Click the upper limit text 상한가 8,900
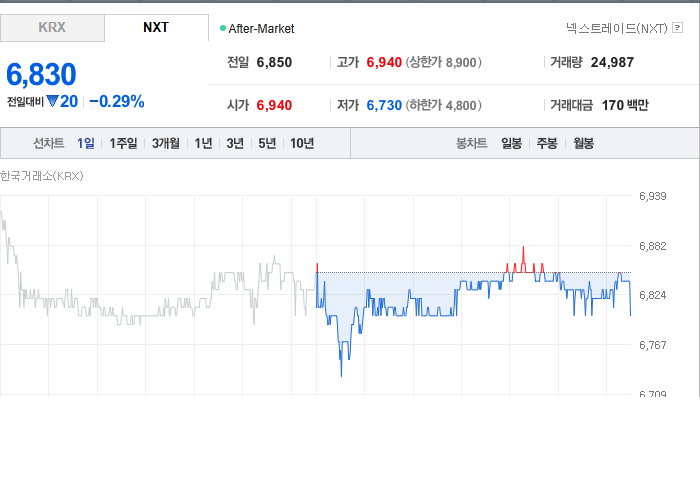Viewport: 700px width, 490px height. click(443, 62)
